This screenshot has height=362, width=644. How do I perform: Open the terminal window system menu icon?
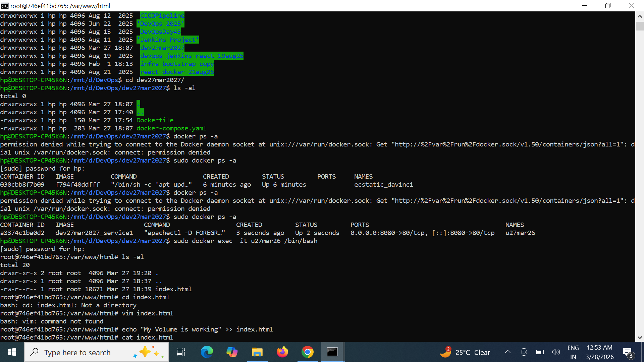tap(4, 6)
